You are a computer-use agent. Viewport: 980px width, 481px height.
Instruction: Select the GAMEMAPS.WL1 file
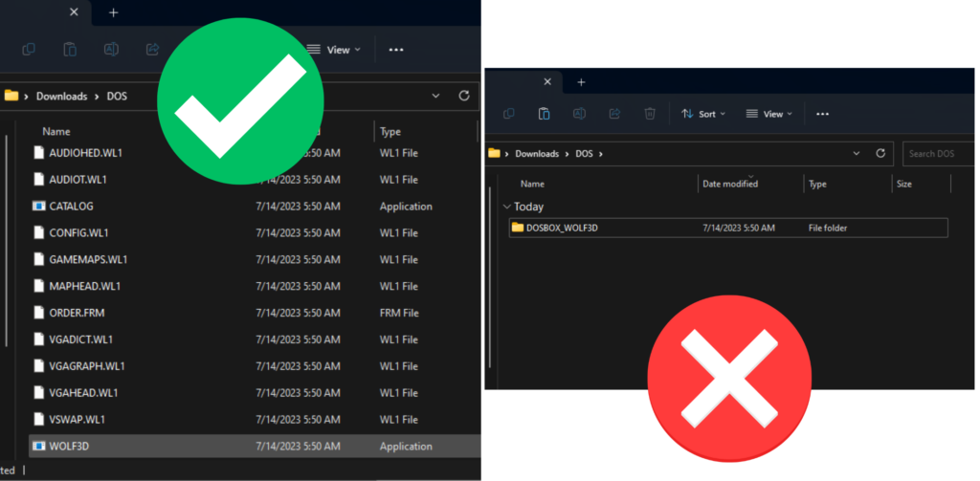pyautogui.click(x=256, y=259)
